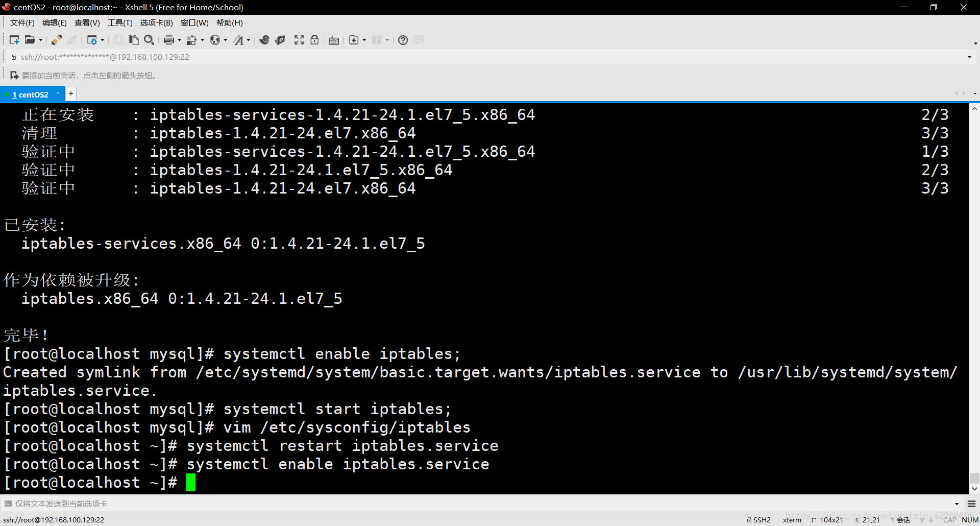Open compose bar hamburger menu
Screen dimensions: 980x526
971,504
